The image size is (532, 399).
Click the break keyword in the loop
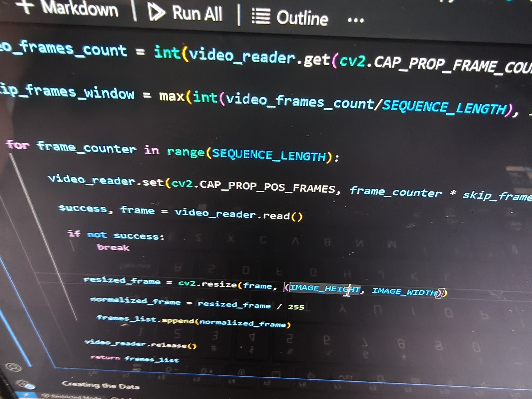(113, 247)
